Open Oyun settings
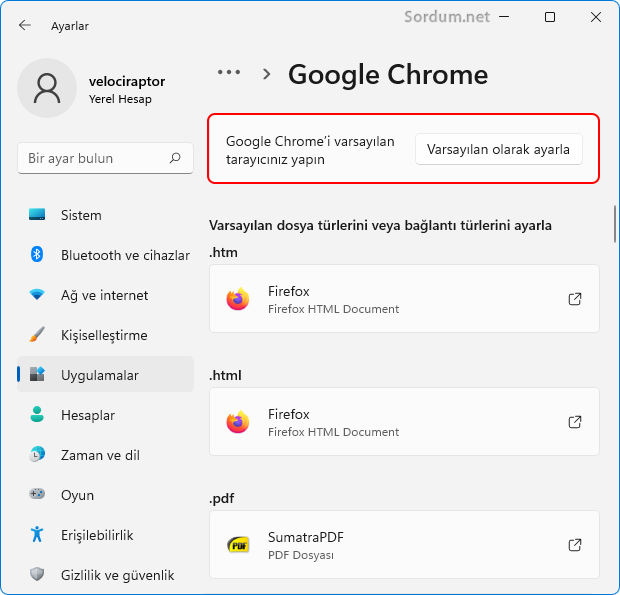Image resolution: width=620 pixels, height=595 pixels. (106, 494)
